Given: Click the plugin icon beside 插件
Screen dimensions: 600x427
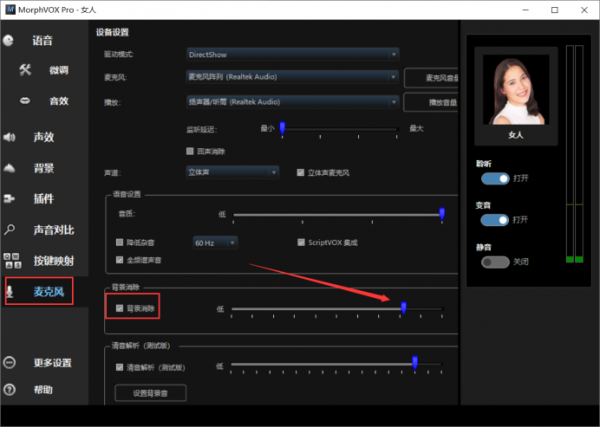Looking at the screenshot, I should 9,199.
